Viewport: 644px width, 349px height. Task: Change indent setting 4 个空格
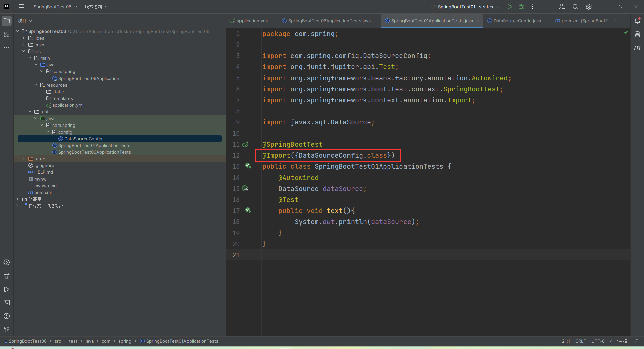point(619,341)
